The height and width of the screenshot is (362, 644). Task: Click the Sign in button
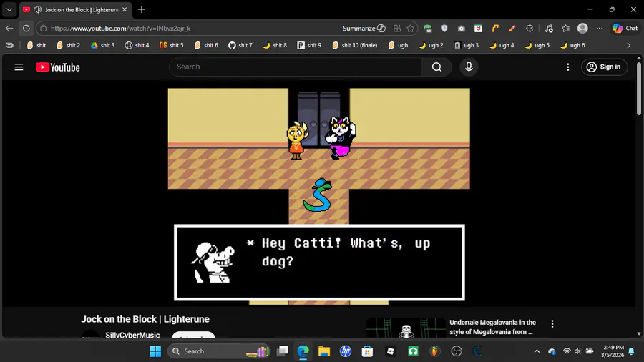(604, 67)
